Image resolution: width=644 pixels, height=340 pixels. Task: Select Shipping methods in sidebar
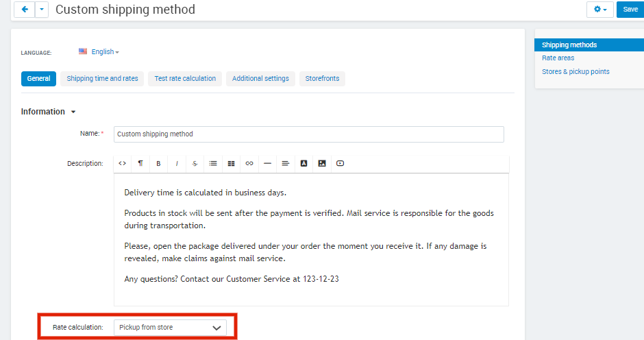[x=589, y=45]
